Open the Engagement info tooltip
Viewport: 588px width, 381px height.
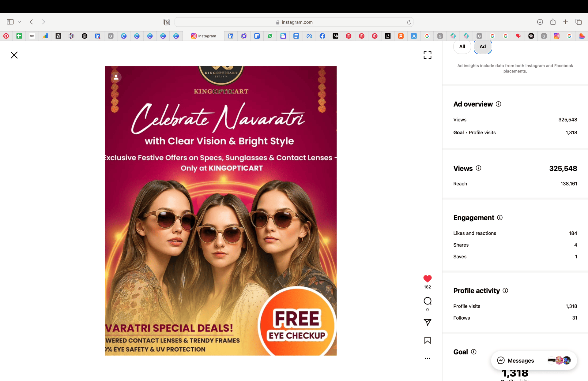point(500,218)
